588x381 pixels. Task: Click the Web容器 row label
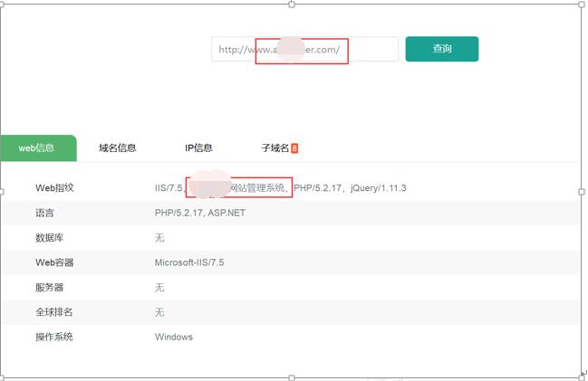[x=54, y=262]
